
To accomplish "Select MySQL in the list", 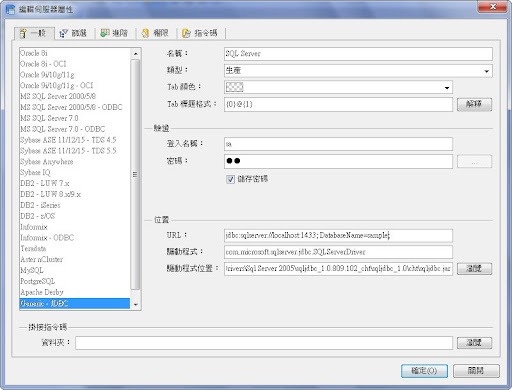I will click(x=75, y=270).
